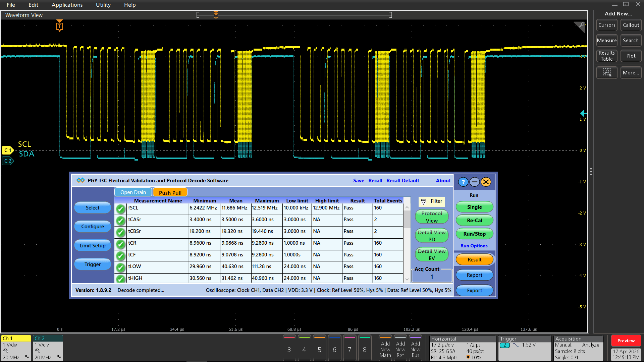Add new Cursors
Image resolution: width=644 pixels, height=362 pixels.
tap(607, 25)
